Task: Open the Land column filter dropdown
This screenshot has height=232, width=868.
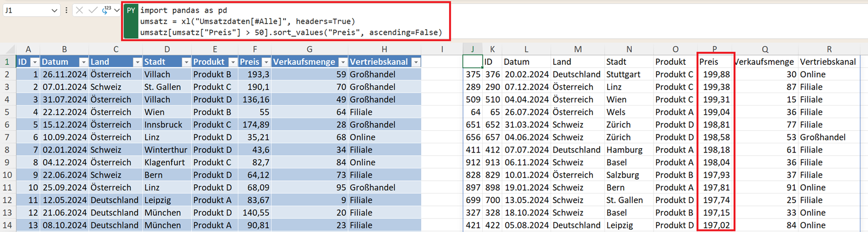Action: tap(137, 62)
